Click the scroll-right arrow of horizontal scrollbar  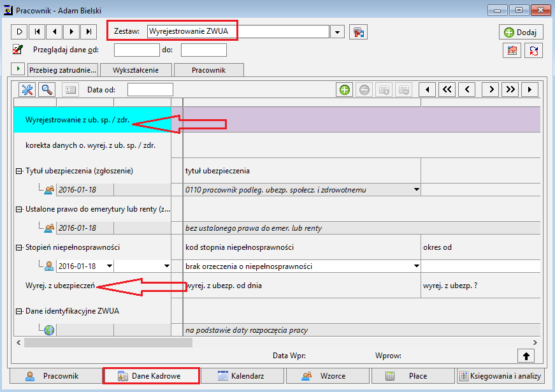tap(535, 342)
